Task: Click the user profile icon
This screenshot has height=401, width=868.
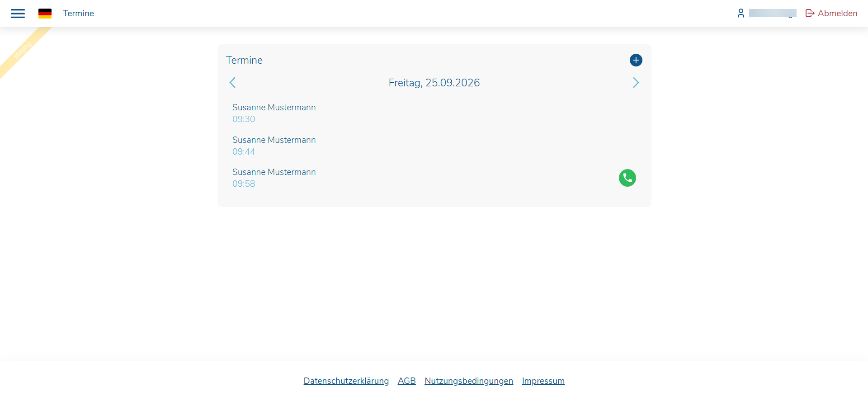Action: [741, 13]
